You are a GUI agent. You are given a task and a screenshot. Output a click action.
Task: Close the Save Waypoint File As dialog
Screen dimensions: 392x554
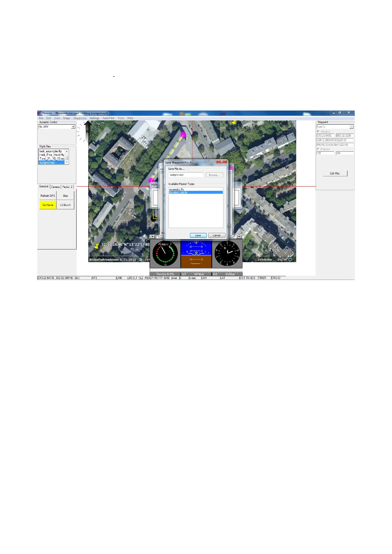[x=222, y=162]
